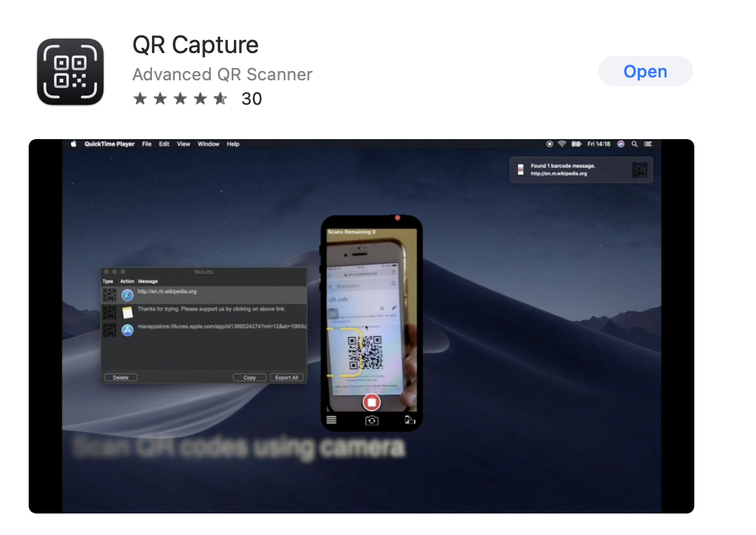Click the note action icon in Results
The height and width of the screenshot is (535, 756).
[x=127, y=313]
